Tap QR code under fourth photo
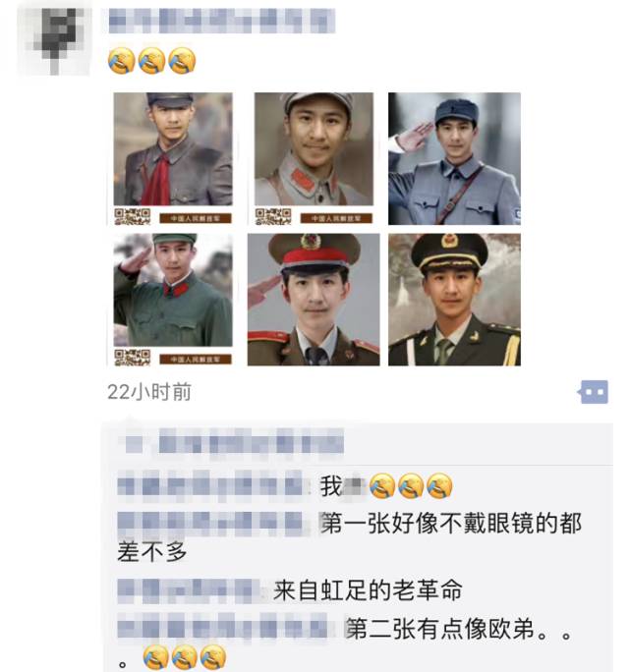629x672 pixels. 132,358
